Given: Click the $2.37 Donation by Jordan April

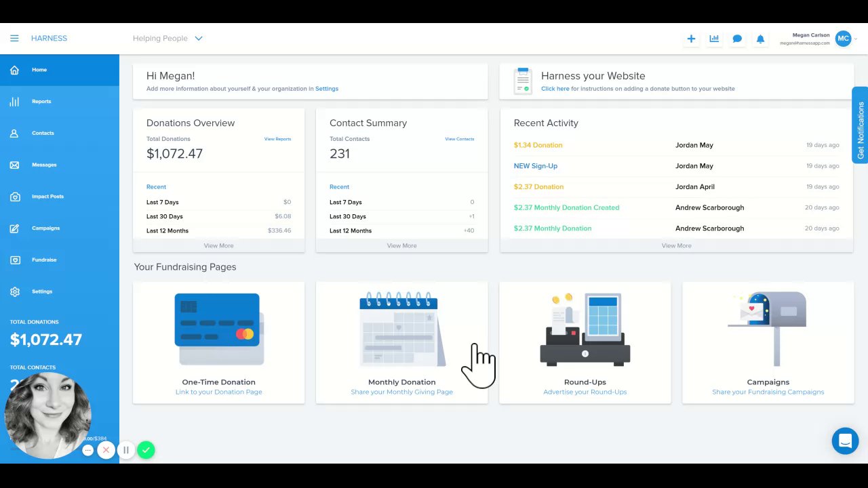Looking at the screenshot, I should (538, 187).
